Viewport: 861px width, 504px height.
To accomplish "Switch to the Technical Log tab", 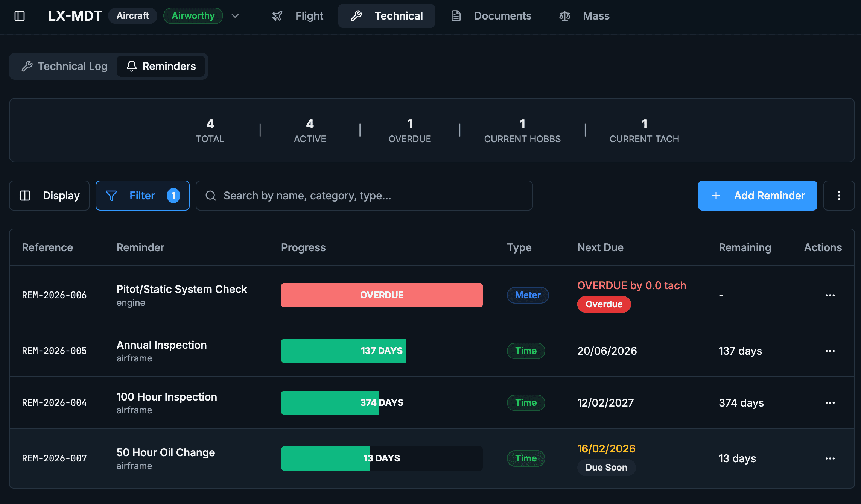I will (x=65, y=66).
